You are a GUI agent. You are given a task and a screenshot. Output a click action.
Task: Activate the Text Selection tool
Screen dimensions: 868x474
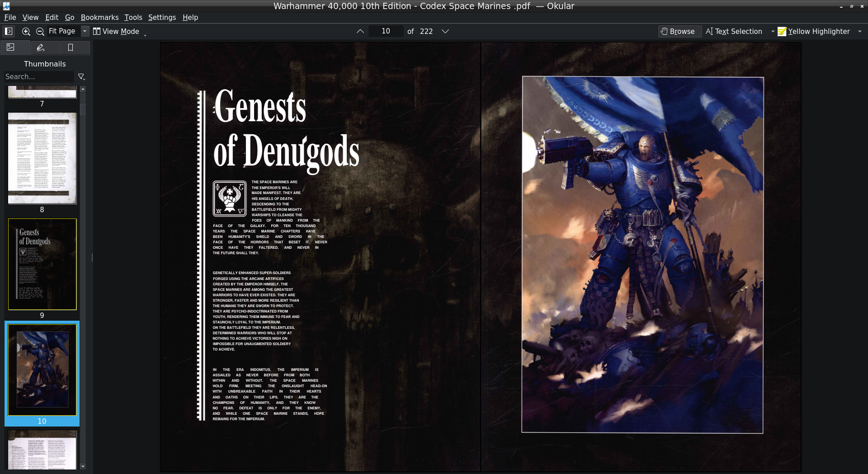point(734,31)
